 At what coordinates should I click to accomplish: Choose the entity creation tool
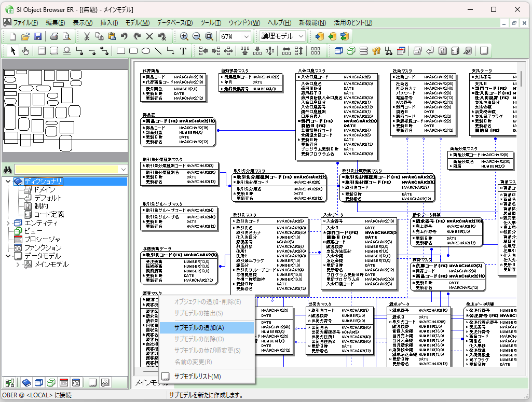click(42, 51)
